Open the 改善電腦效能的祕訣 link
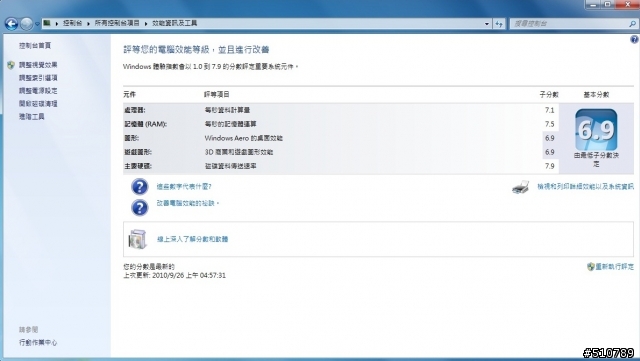Image resolution: width=640 pixels, height=361 pixels. coord(188,203)
